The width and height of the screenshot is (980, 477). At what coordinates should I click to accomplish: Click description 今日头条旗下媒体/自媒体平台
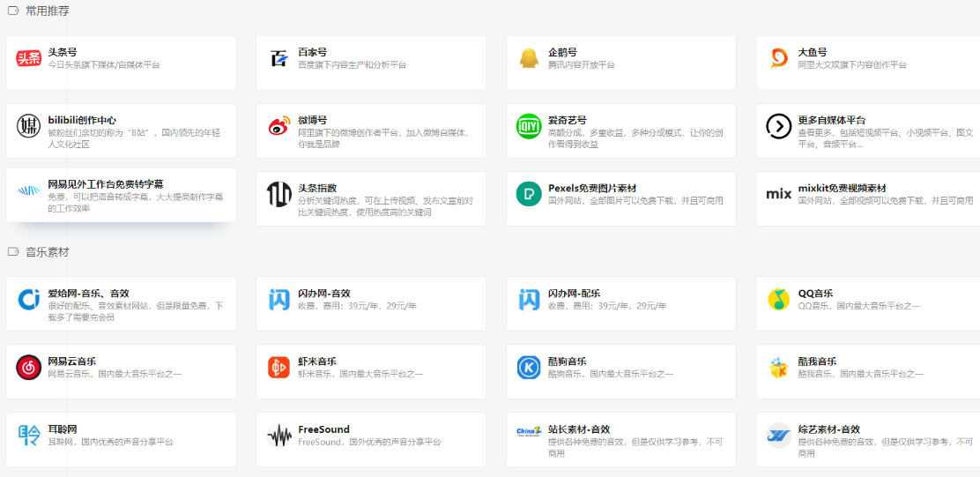tap(104, 64)
